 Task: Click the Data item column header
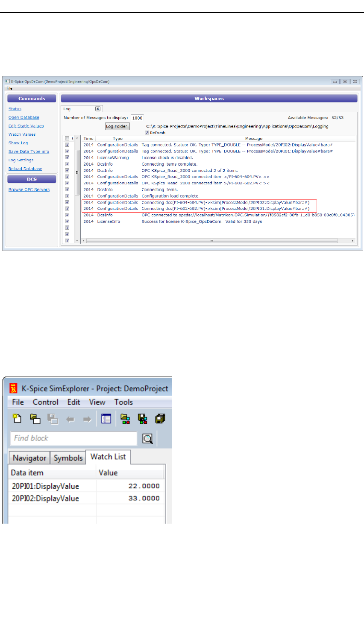click(52, 473)
